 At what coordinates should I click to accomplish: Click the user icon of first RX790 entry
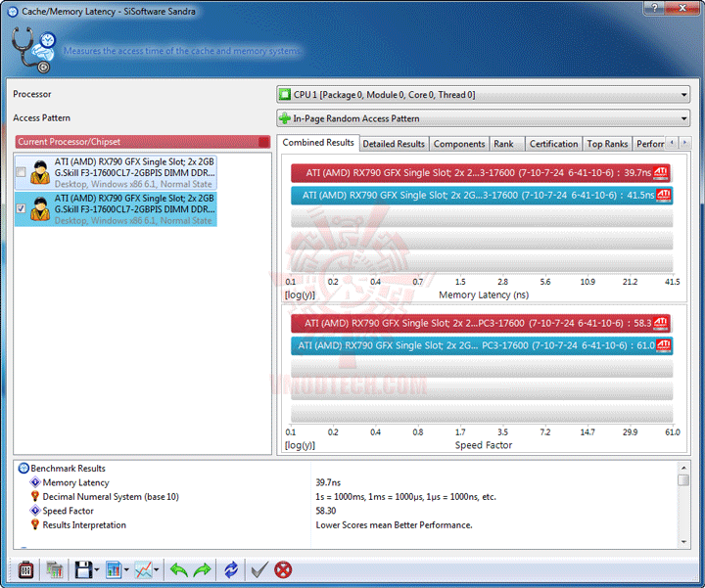tap(40, 172)
